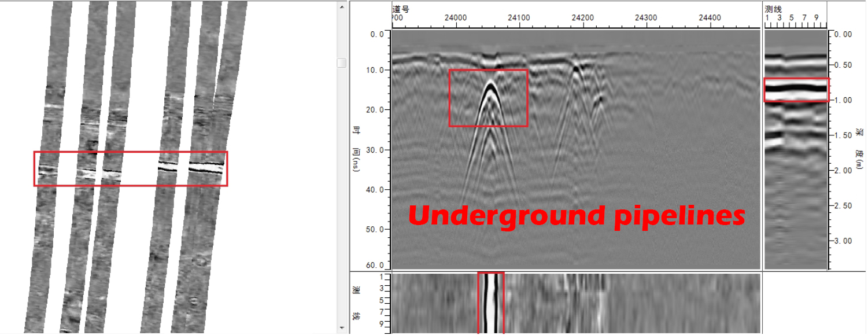The width and height of the screenshot is (868, 335).
Task: Click the red-boxed strong reflection in cross-line panel
Action: pos(796,89)
